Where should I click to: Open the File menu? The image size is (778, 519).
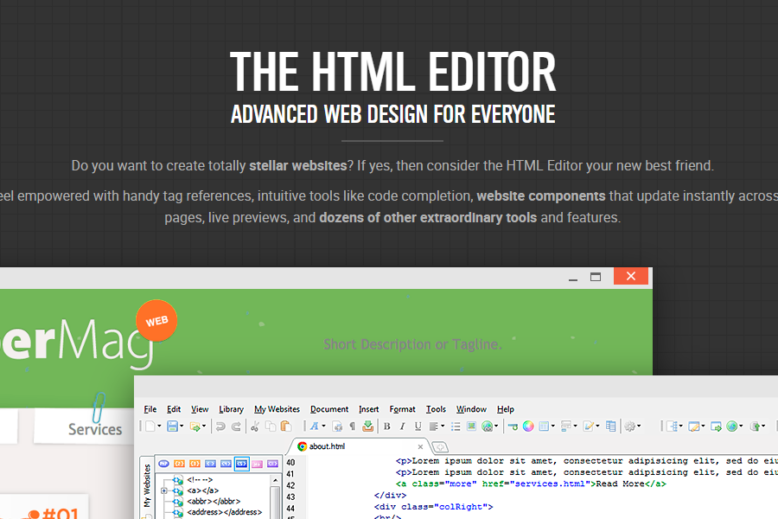tap(150, 409)
